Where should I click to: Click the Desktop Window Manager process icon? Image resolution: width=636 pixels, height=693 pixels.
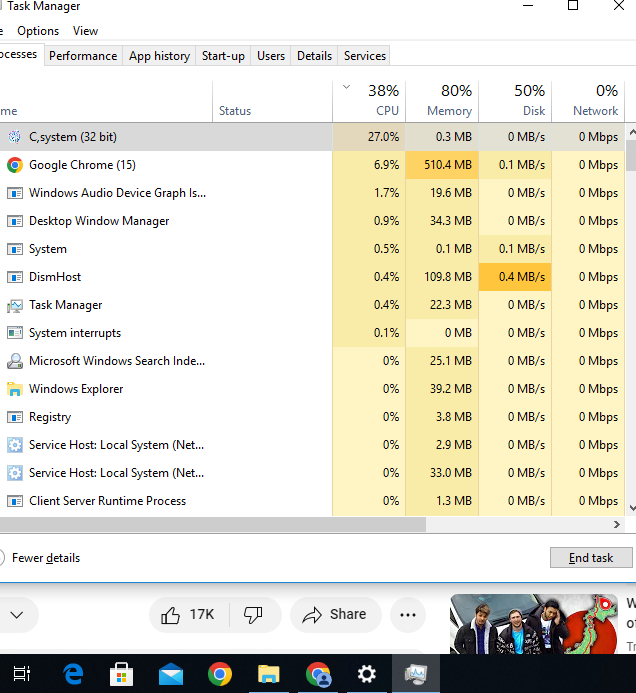(15, 221)
